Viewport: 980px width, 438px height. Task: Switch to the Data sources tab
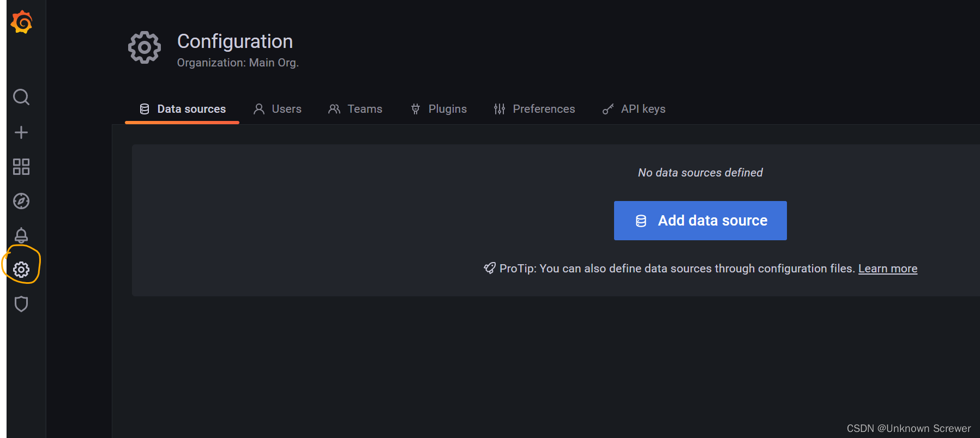point(182,109)
